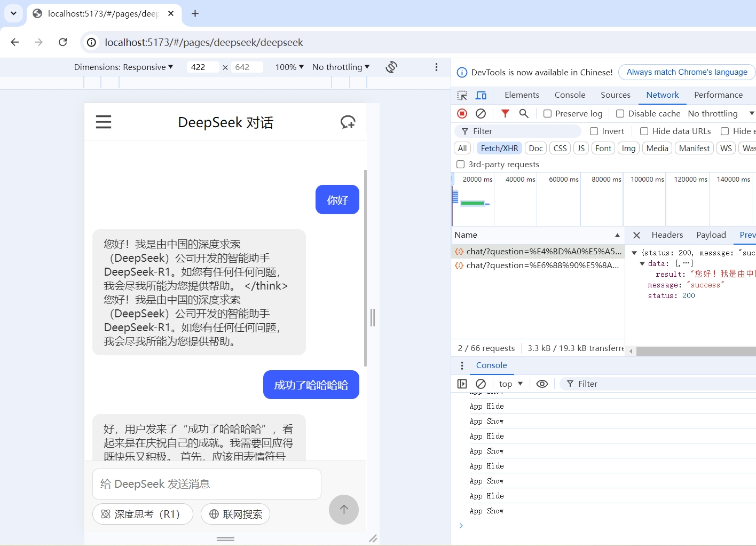Open the network search magnifier
This screenshot has width=756, height=546.
[x=524, y=113]
